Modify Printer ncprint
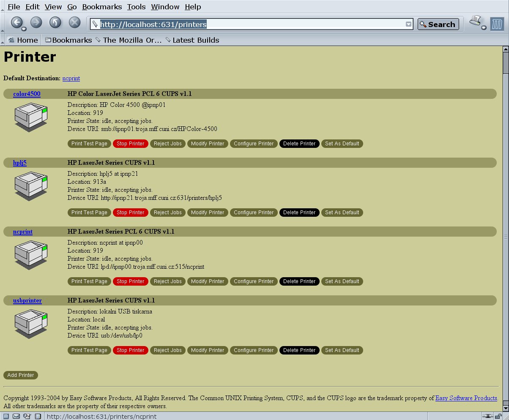Viewport: 509px width, 420px height. pos(208,281)
